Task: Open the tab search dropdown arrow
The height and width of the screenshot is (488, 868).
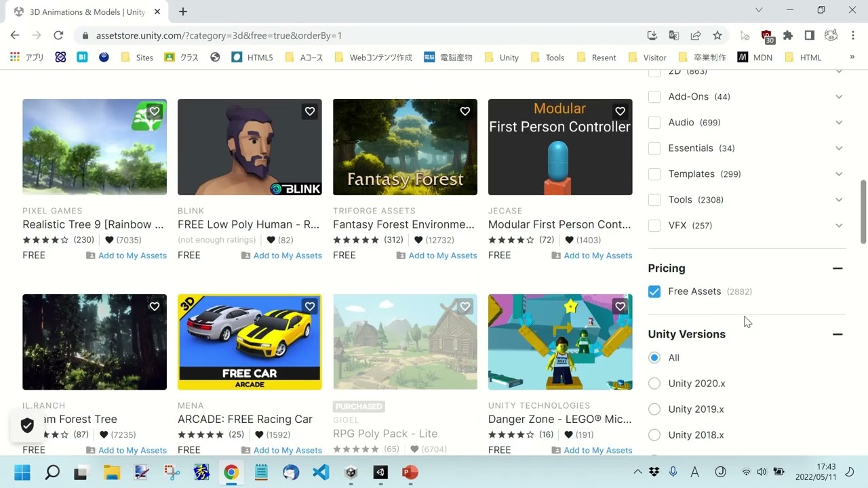Action: tap(759, 10)
